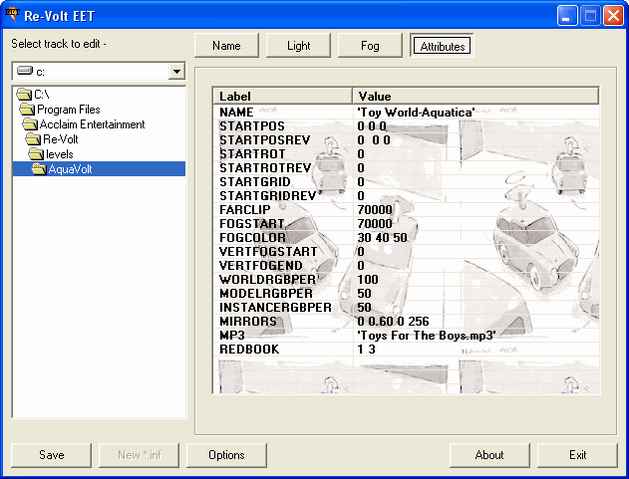This screenshot has width=629, height=479.
Task: Click the MP3 label cell
Action: [x=283, y=335]
